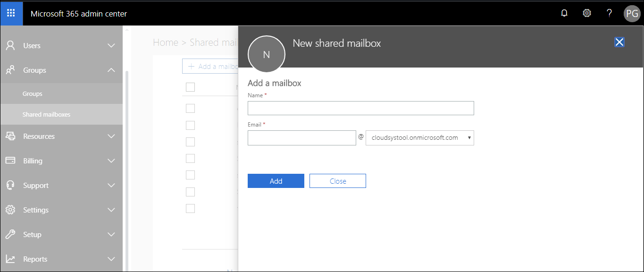The height and width of the screenshot is (272, 644).
Task: Open the help question mark
Action: coord(610,13)
